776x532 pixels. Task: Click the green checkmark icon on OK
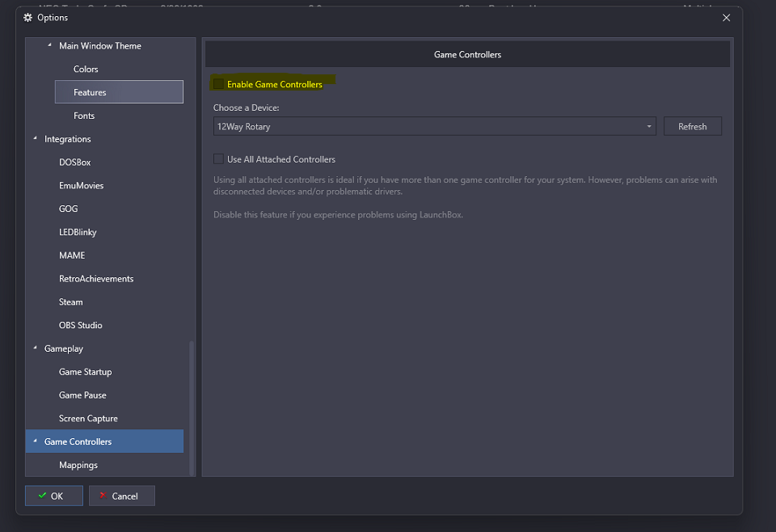point(42,496)
